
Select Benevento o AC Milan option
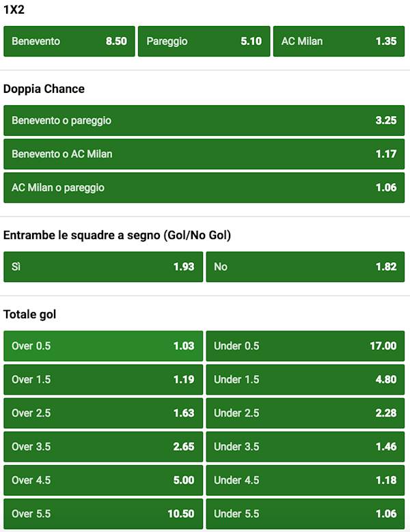204,154
